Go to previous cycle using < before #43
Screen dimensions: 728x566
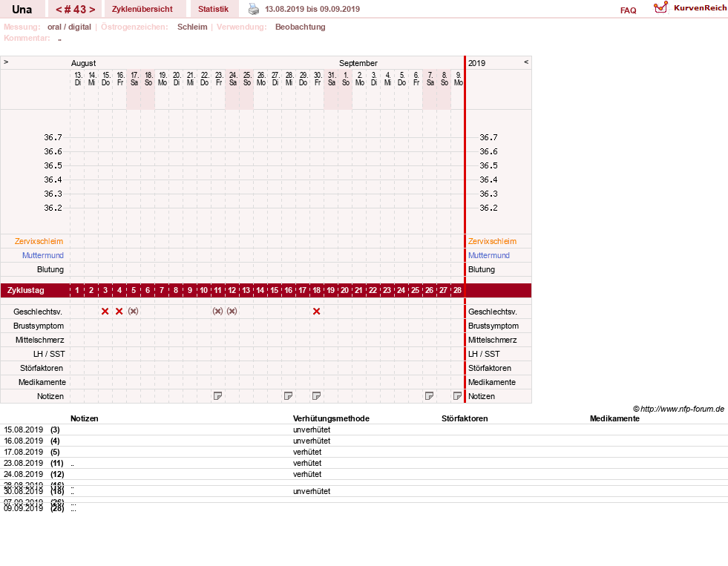pyautogui.click(x=59, y=10)
